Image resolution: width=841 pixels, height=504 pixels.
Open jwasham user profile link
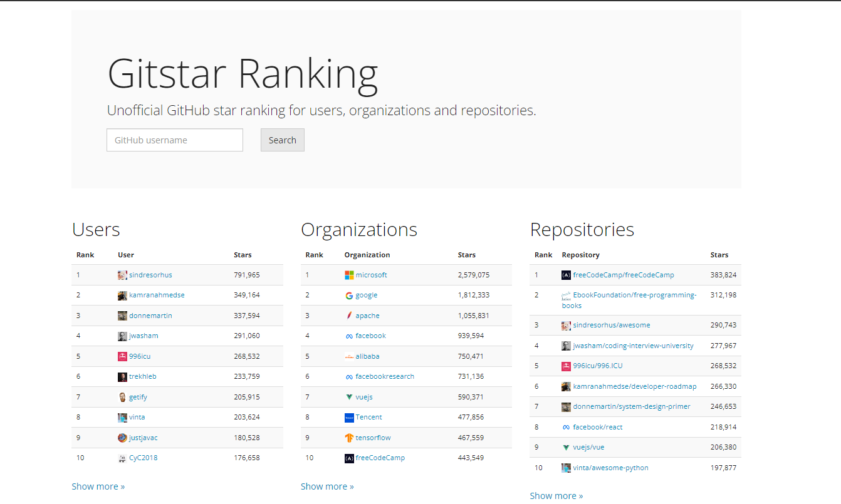pos(144,336)
